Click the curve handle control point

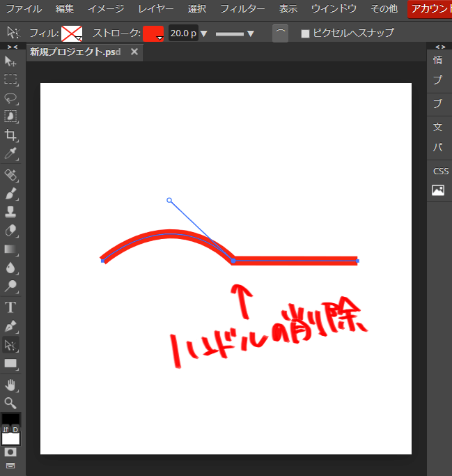coord(169,200)
